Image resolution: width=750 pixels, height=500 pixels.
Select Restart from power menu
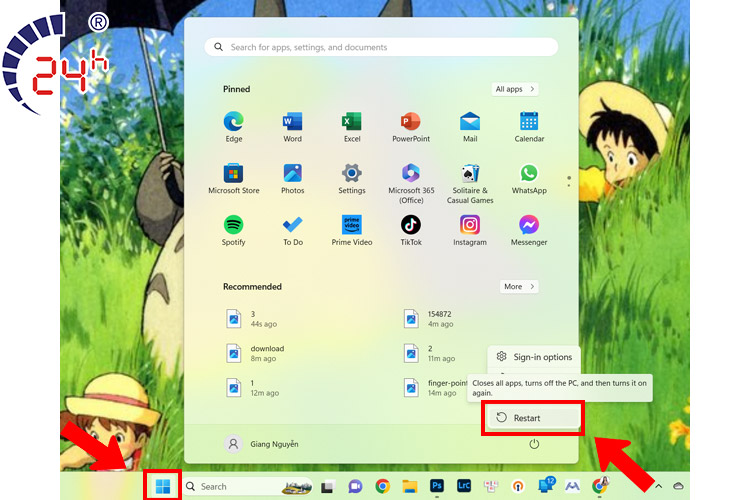coord(533,418)
